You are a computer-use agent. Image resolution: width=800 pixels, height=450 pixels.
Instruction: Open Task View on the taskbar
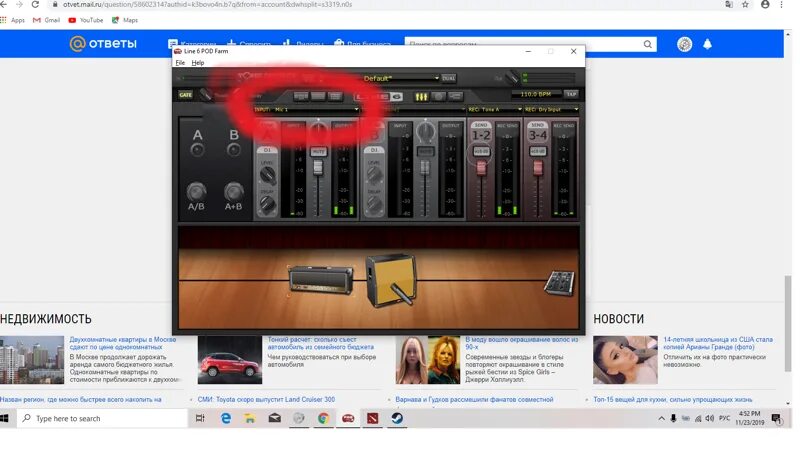coord(200,418)
